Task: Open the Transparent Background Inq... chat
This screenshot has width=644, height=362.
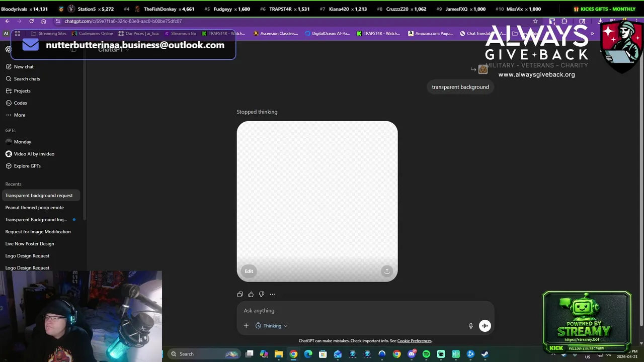Action: pyautogui.click(x=41, y=220)
